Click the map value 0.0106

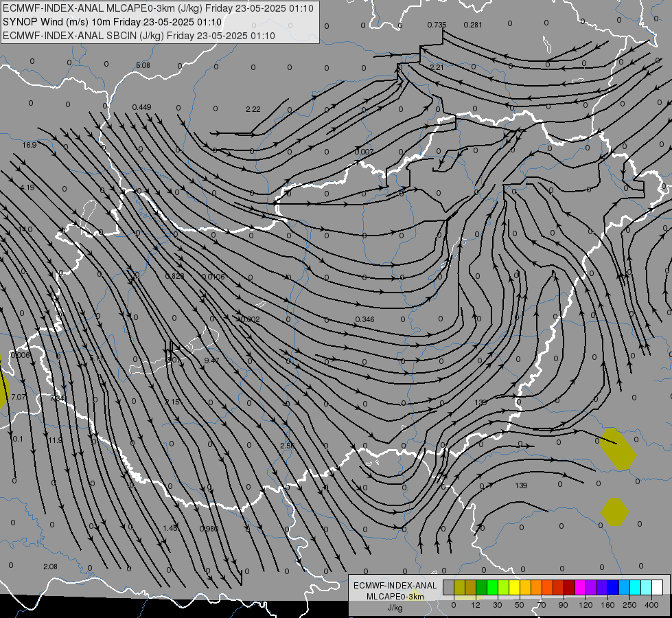click(x=213, y=277)
